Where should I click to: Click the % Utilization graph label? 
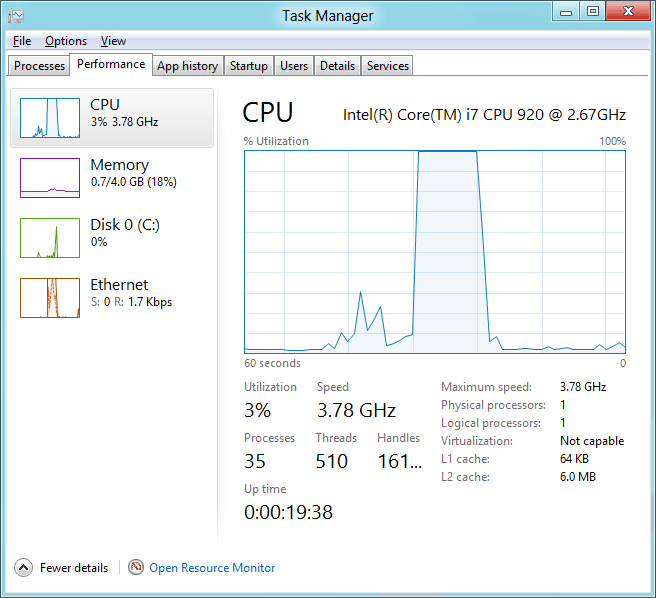click(x=276, y=141)
